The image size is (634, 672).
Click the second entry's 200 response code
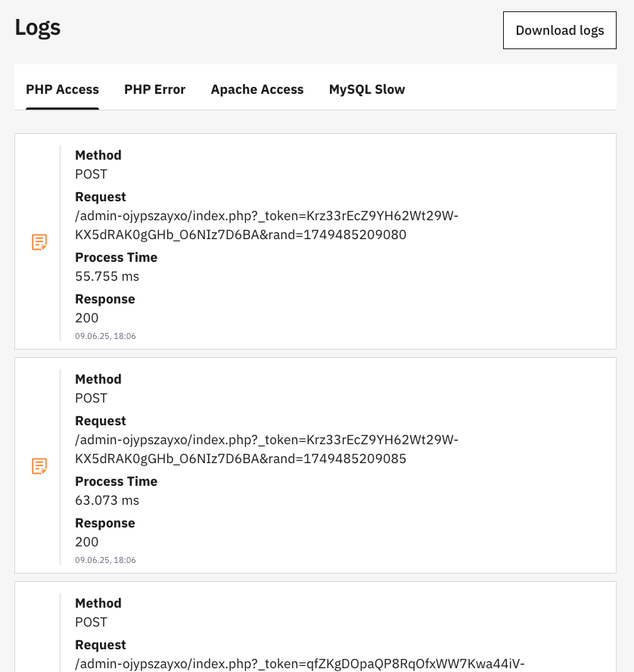[x=87, y=542]
